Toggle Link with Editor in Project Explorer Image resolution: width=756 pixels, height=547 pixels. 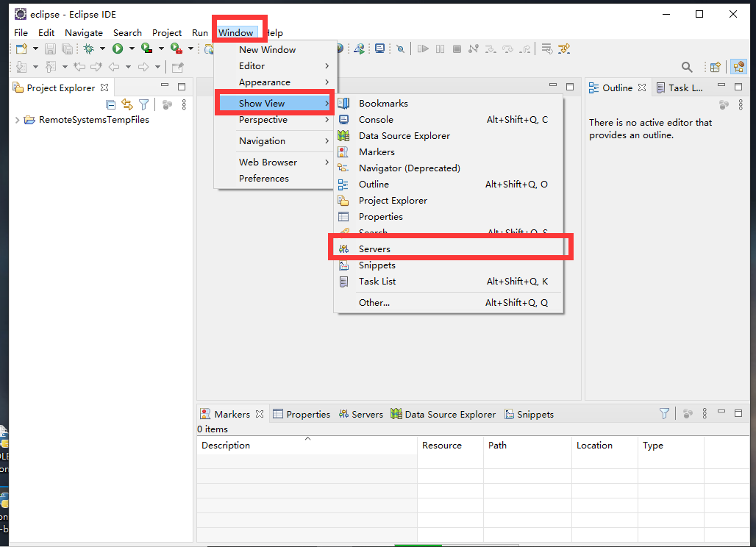click(x=127, y=104)
